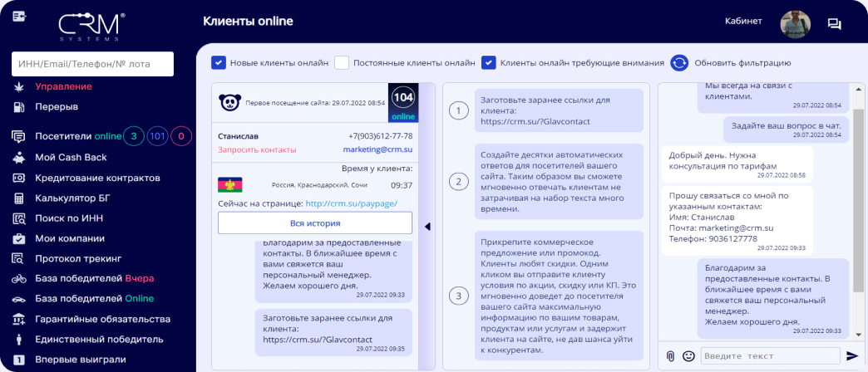868x372 pixels.
Task: Click the paperclip attach file icon
Action: click(670, 356)
